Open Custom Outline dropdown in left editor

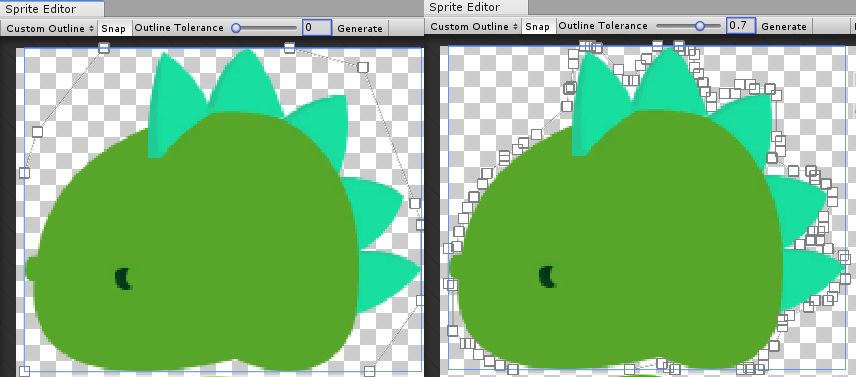click(x=50, y=28)
